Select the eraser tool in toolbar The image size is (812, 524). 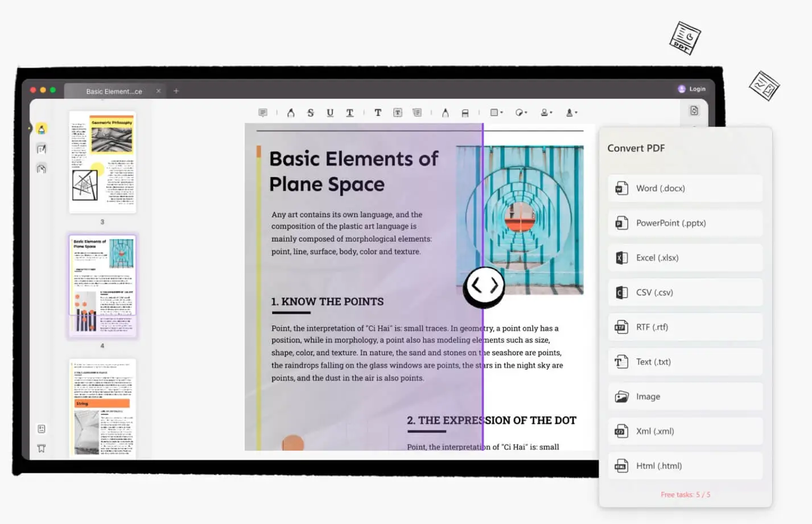tap(465, 113)
